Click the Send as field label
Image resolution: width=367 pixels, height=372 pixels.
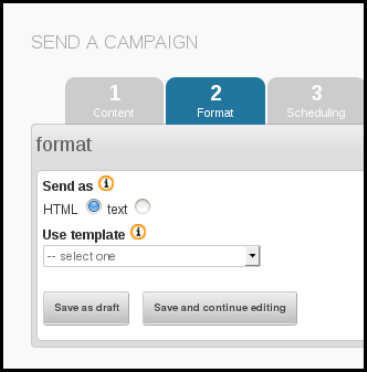tap(68, 186)
